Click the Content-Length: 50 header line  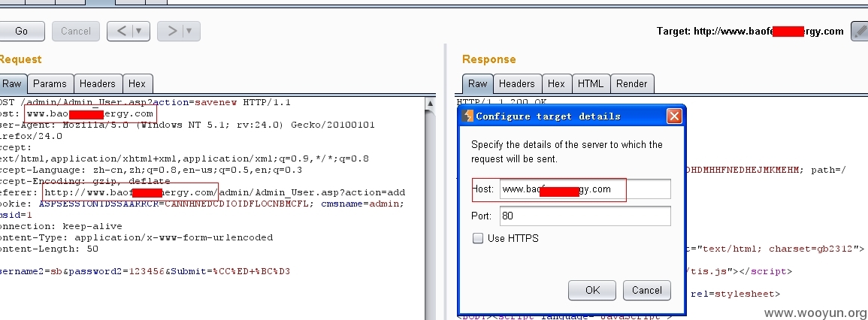50,249
